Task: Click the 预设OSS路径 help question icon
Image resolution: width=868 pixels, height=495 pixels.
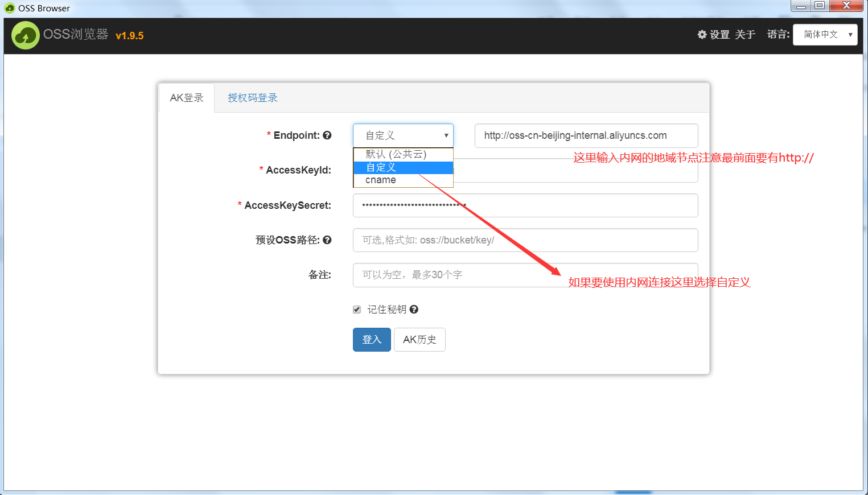Action: [327, 240]
